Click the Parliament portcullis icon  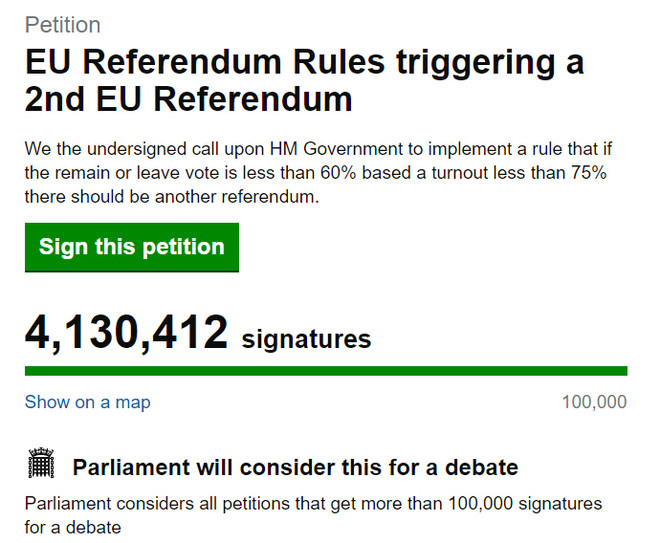click(41, 463)
